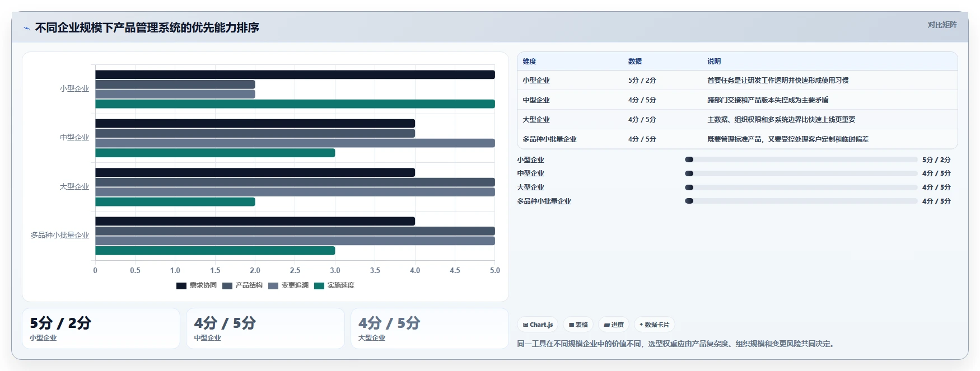Image resolution: width=980 pixels, height=371 pixels.
Task: Open the 4分 / 5分 中型企业 stat card
Action: point(265,328)
